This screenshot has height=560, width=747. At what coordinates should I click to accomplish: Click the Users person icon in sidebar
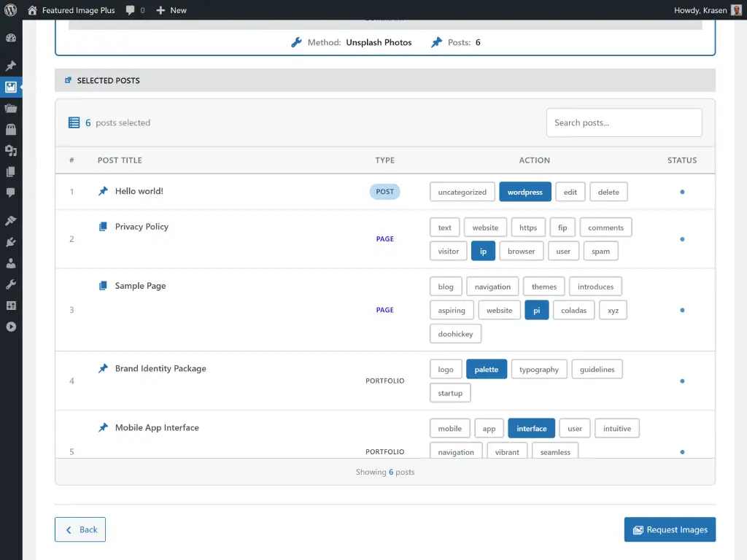tap(11, 262)
